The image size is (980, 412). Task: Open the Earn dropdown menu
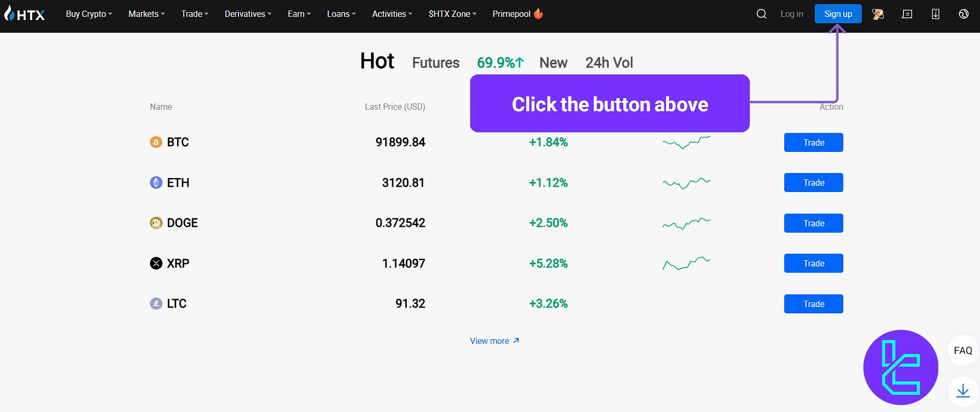299,14
